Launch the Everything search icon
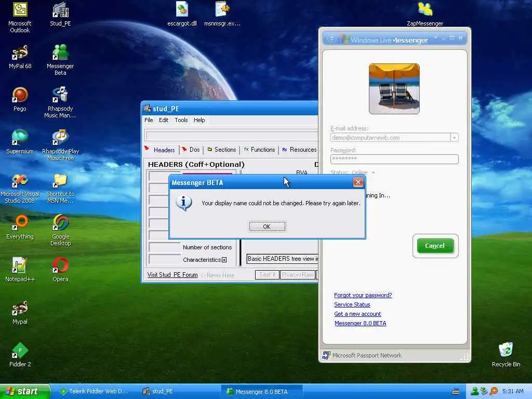 [20, 228]
